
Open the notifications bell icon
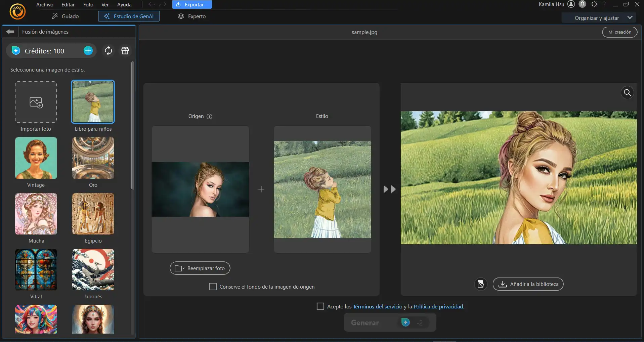tap(583, 4)
